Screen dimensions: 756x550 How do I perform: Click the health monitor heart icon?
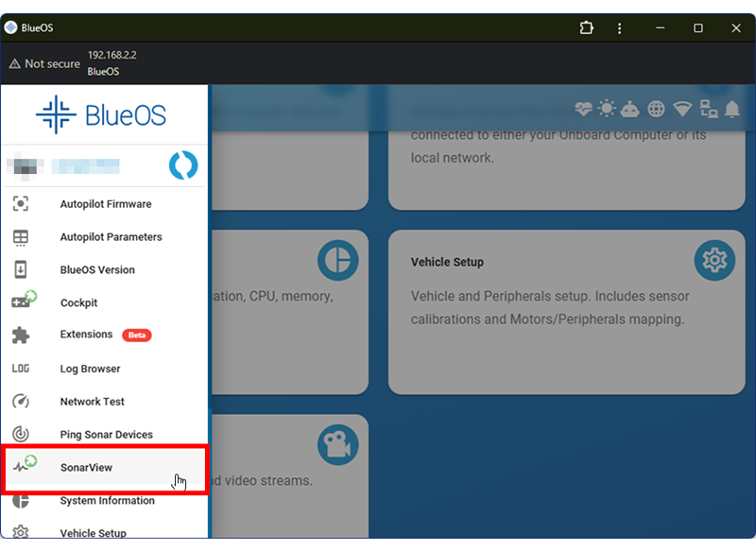point(583,109)
